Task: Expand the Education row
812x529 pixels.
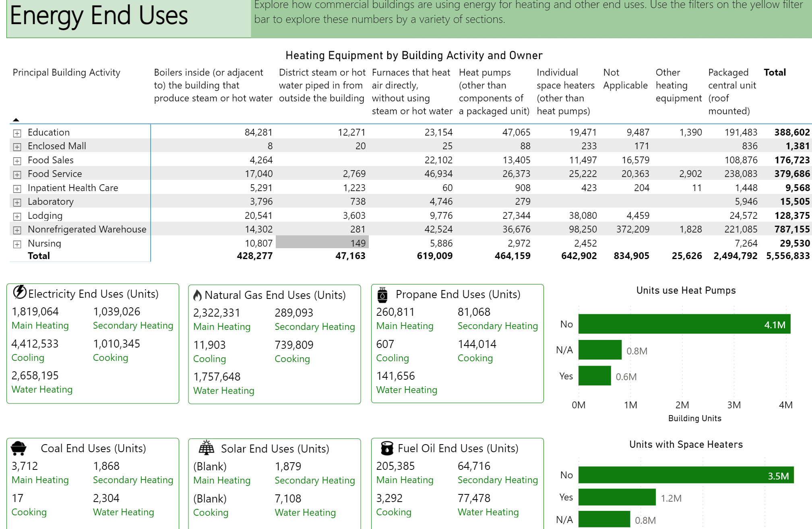Action: tap(17, 133)
